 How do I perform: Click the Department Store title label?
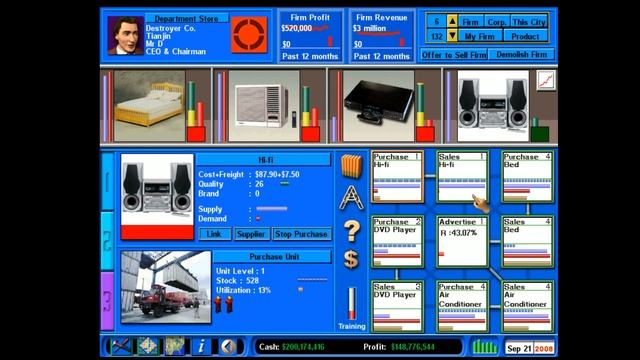186,18
